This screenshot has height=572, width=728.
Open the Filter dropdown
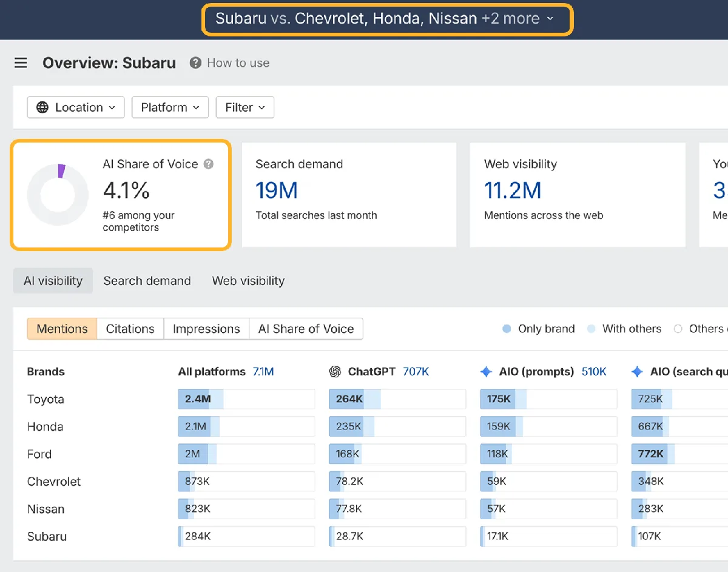tap(245, 107)
